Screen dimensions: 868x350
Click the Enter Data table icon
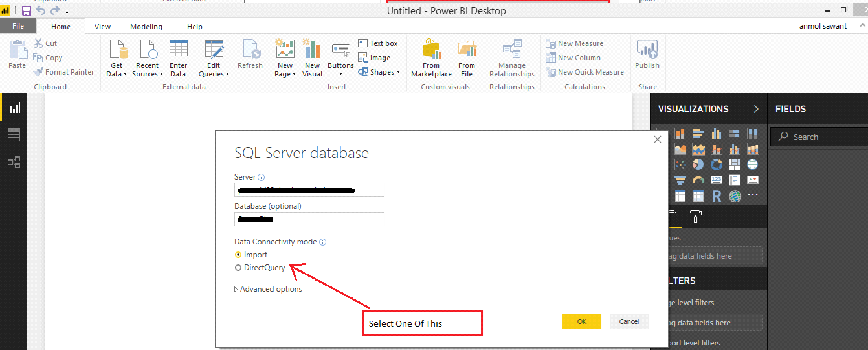click(178, 49)
